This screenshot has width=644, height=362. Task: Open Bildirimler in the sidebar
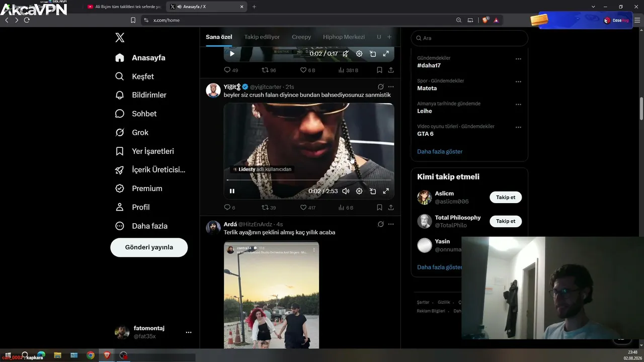pyautogui.click(x=141, y=95)
